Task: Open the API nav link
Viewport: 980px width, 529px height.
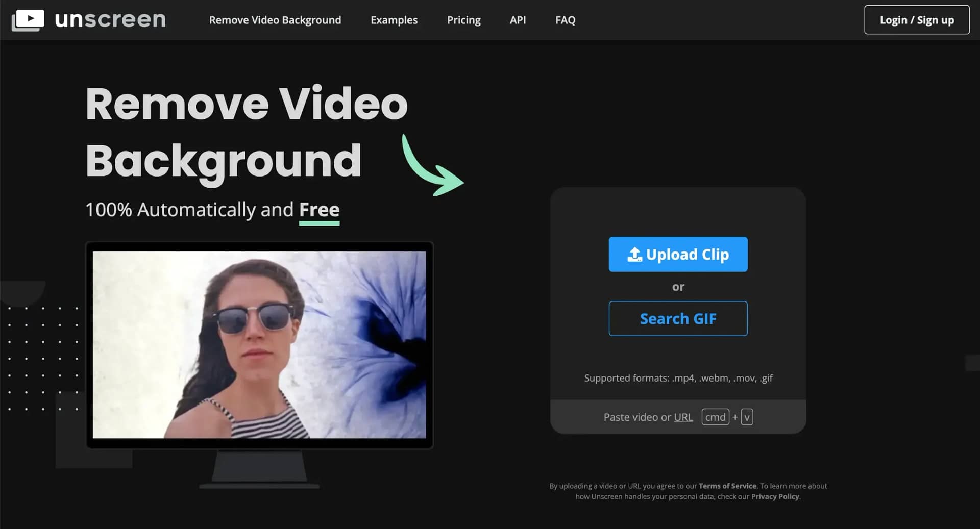Action: pyautogui.click(x=518, y=20)
